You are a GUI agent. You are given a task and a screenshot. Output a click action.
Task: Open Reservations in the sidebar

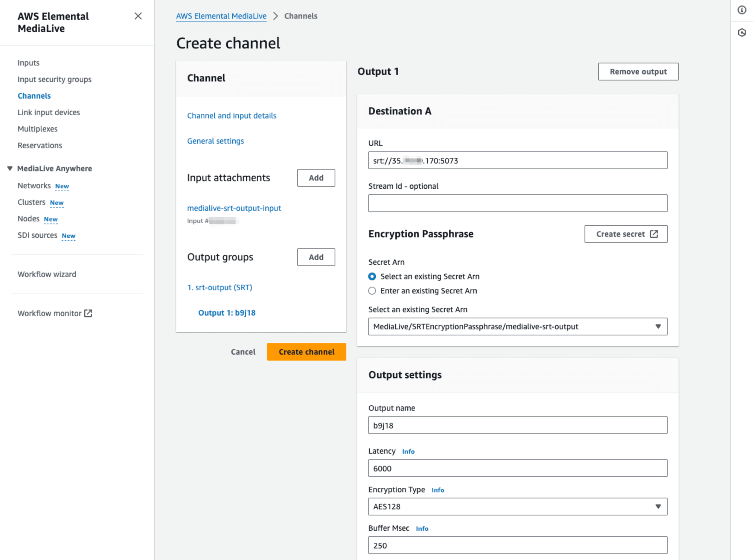point(40,145)
